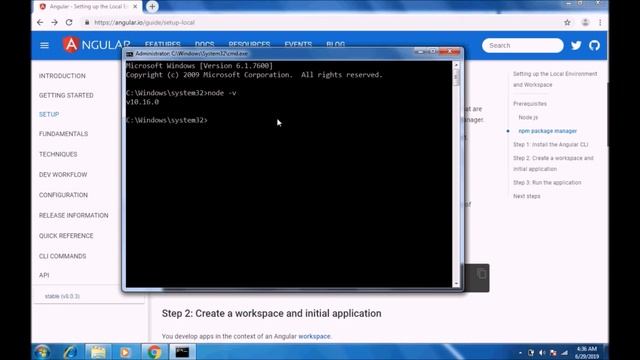Jump to Setting up the Local Environment link
Image resolution: width=640 pixels, height=360 pixels.
[x=555, y=79]
